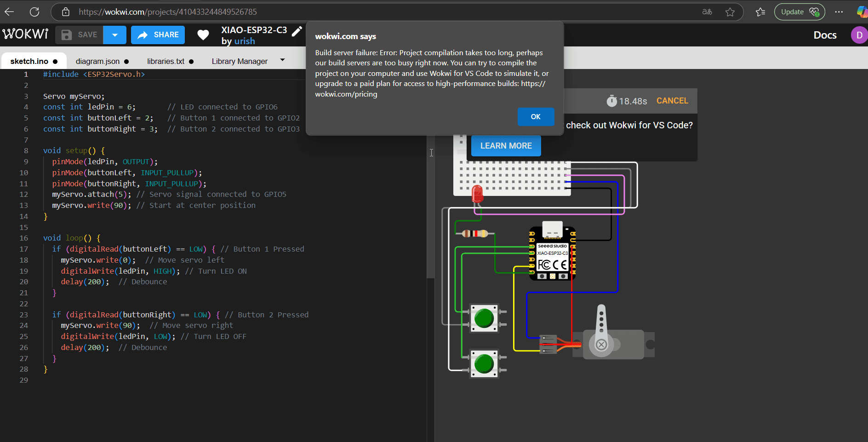Click the site lock icon in address bar
868x442 pixels.
coord(66,12)
